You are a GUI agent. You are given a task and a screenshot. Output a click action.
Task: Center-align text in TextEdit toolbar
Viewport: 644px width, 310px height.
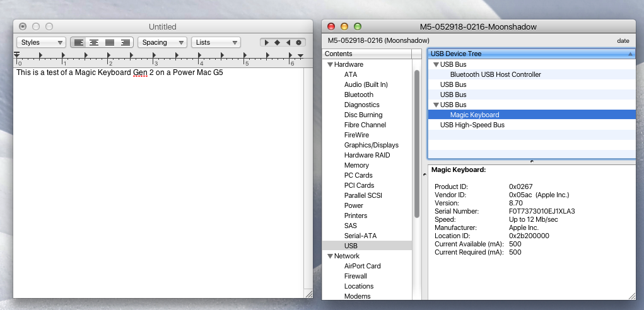94,42
